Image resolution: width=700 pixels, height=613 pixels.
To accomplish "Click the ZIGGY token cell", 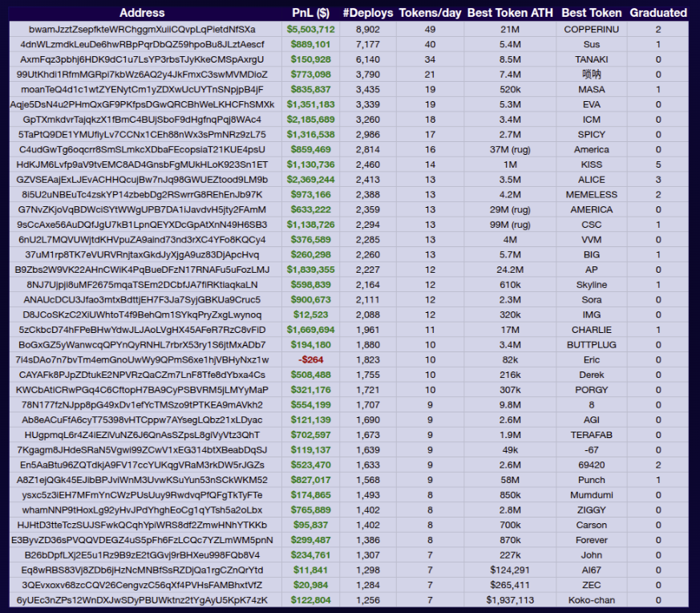I will [592, 509].
